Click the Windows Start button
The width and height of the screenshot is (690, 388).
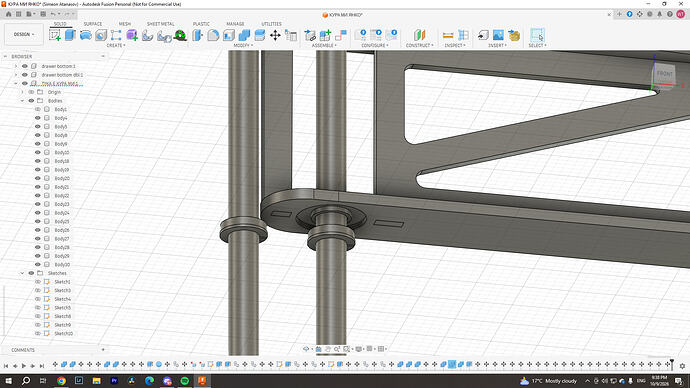pos(8,381)
